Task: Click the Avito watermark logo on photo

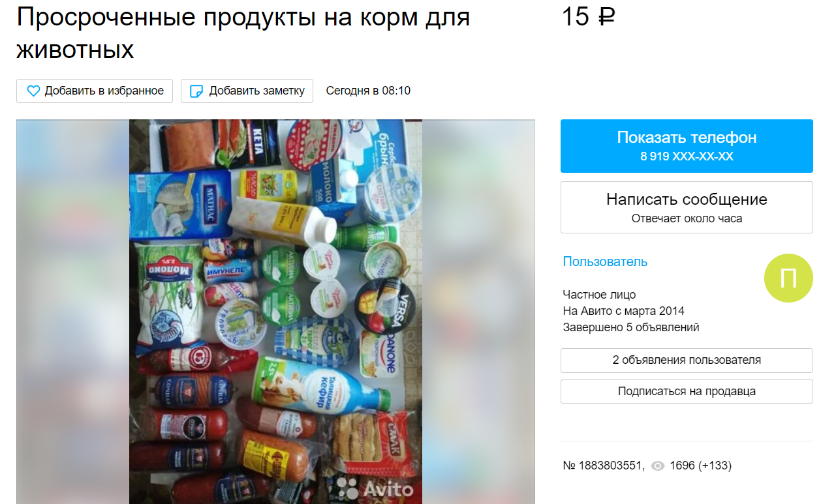Action: (375, 489)
